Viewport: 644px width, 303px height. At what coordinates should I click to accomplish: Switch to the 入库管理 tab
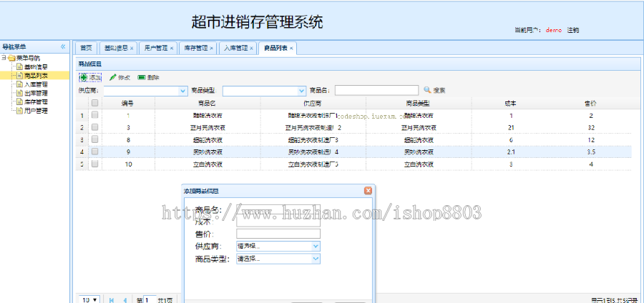coord(235,48)
